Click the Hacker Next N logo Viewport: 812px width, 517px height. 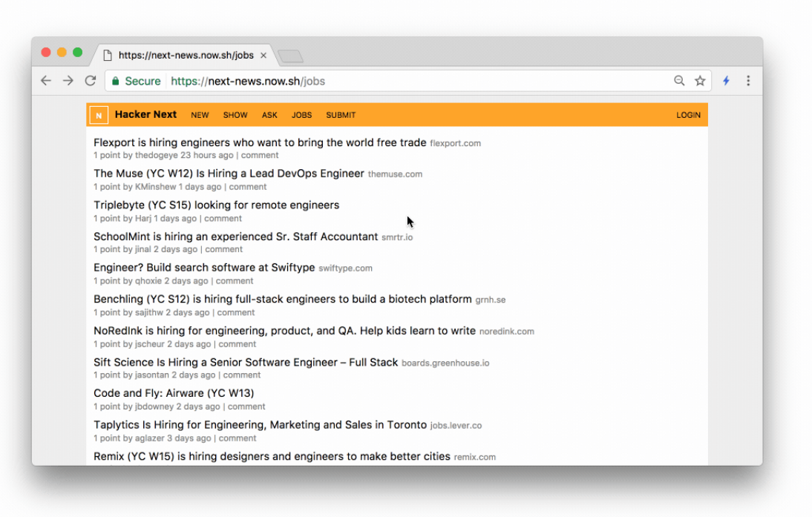99,115
